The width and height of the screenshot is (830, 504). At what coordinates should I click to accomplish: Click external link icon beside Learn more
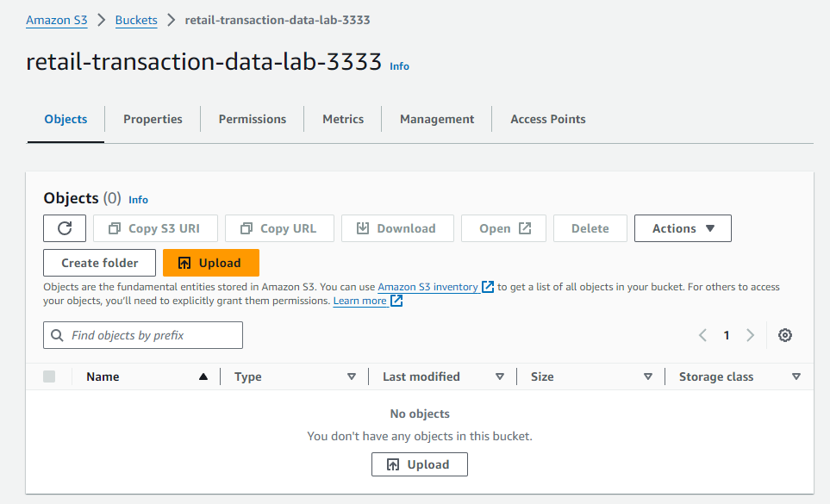[x=396, y=301]
